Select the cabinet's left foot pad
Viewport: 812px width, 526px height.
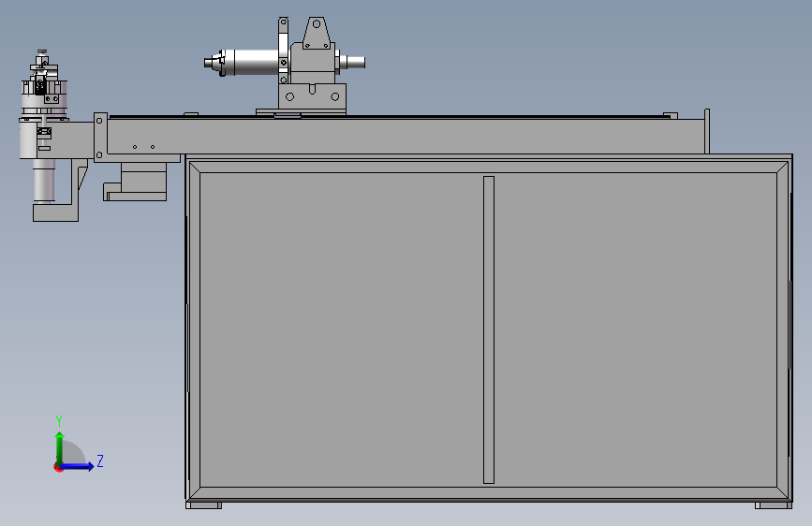coord(203,504)
